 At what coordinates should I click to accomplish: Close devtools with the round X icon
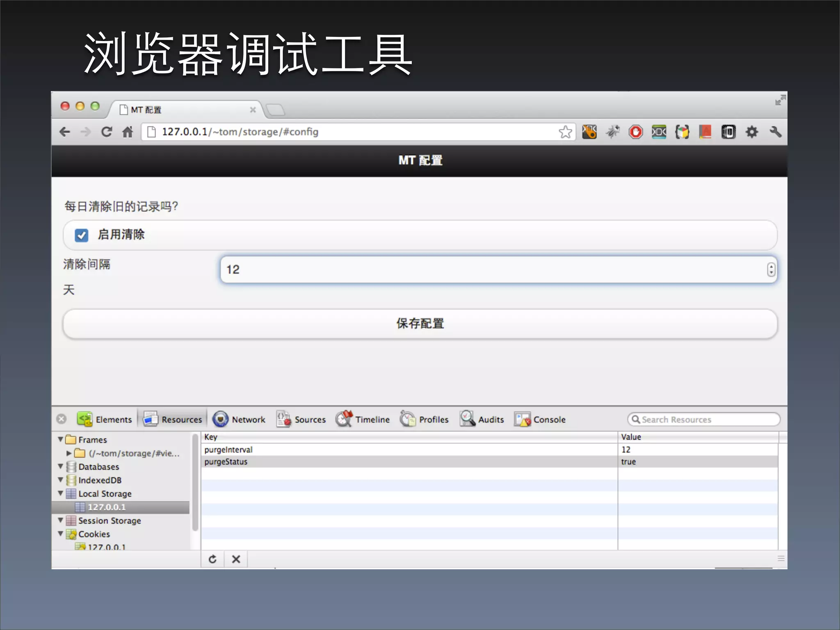(x=62, y=419)
